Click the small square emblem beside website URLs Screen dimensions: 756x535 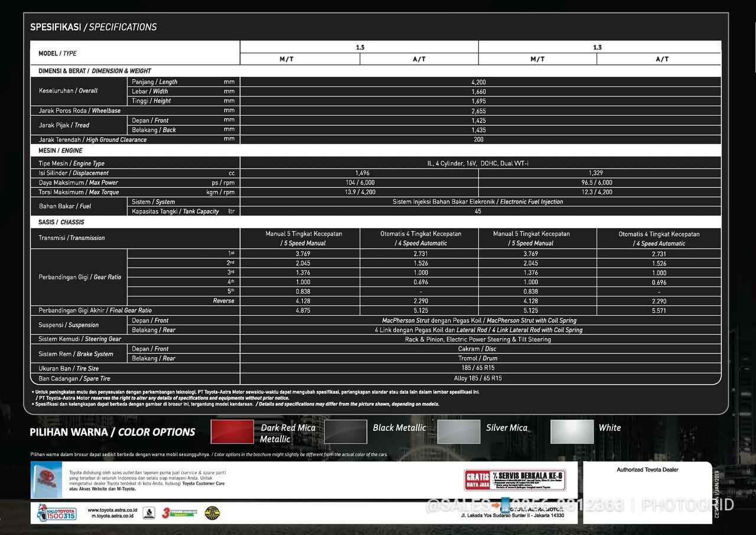click(x=149, y=513)
